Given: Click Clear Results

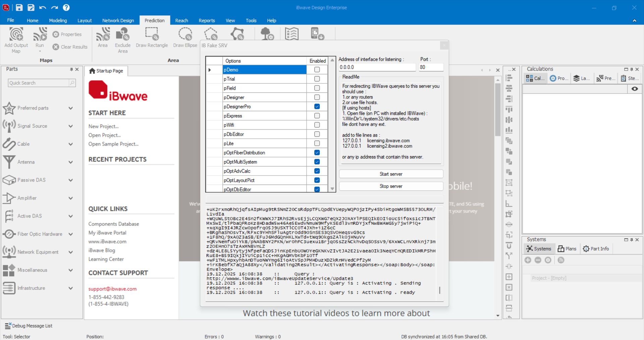Looking at the screenshot, I should click(x=70, y=47).
